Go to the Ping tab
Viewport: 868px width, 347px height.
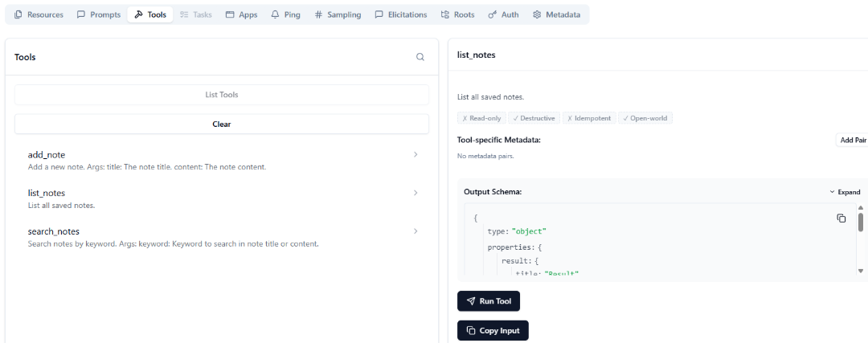point(285,15)
